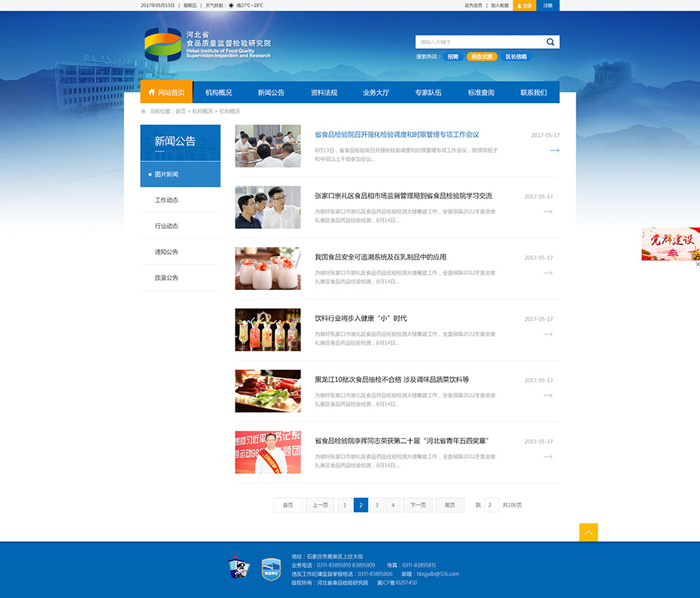
Task: Click the yellow back-to-top arrow button
Action: [589, 532]
